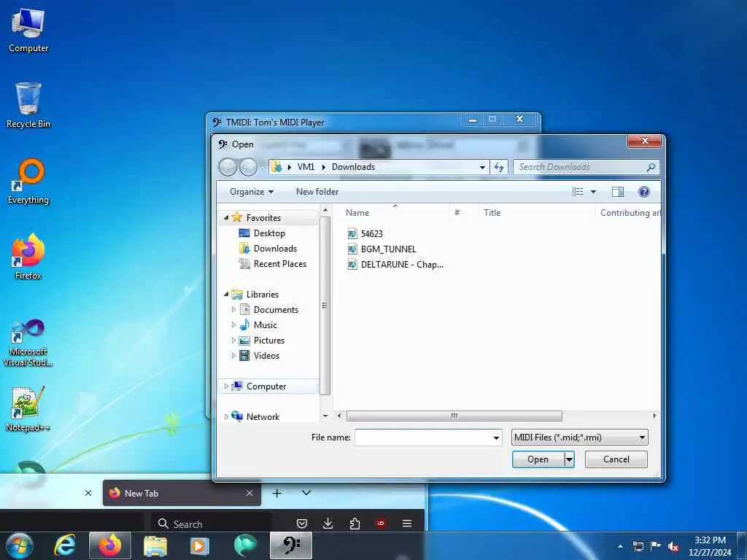Click the Open button's split dropdown arrow
The image size is (747, 560).
pos(569,459)
